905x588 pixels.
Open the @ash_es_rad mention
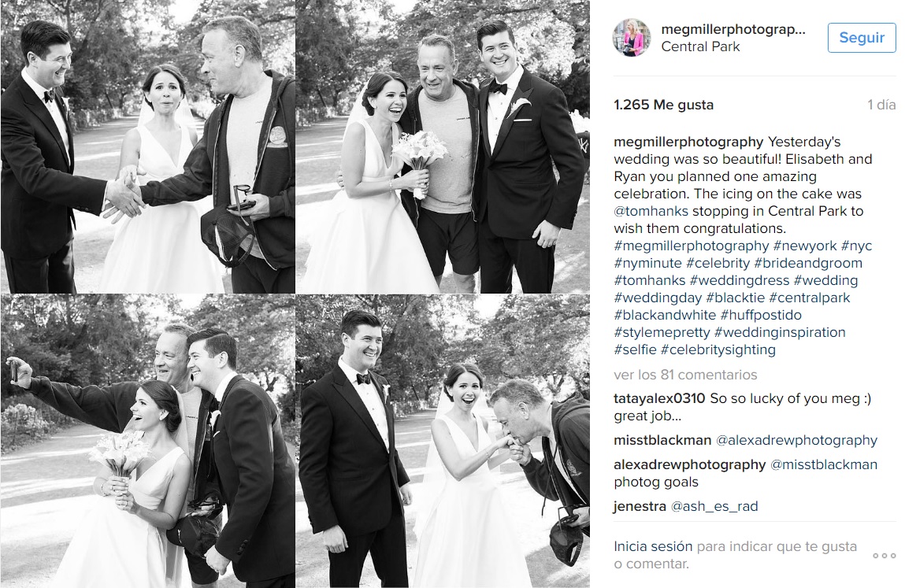tap(714, 507)
